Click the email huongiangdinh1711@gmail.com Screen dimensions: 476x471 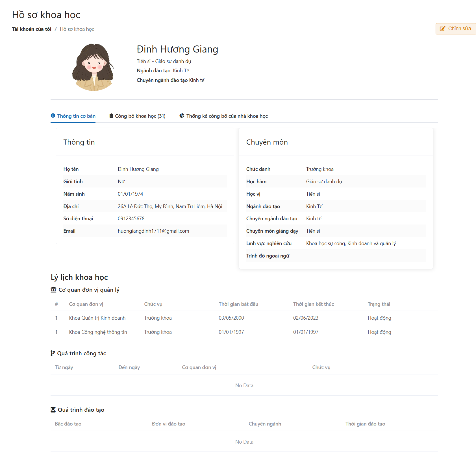[x=153, y=231]
